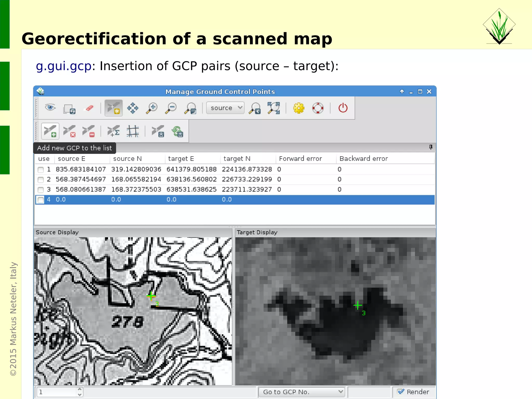Decrease the value in the spin box
The height and width of the screenshot is (399, 532).
click(x=80, y=394)
